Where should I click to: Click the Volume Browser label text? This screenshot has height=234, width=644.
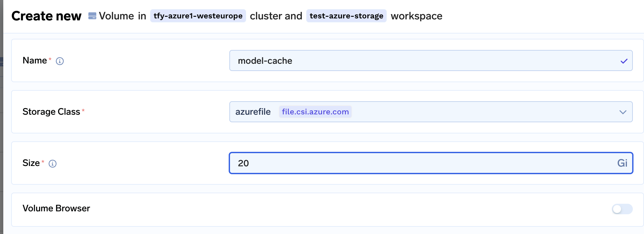(56, 208)
